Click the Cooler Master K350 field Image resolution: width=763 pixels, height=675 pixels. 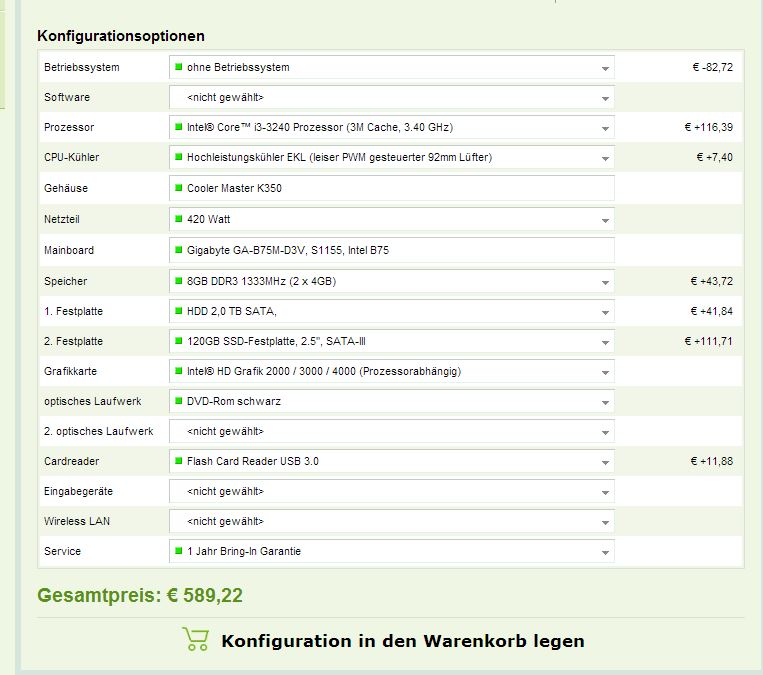(x=392, y=188)
